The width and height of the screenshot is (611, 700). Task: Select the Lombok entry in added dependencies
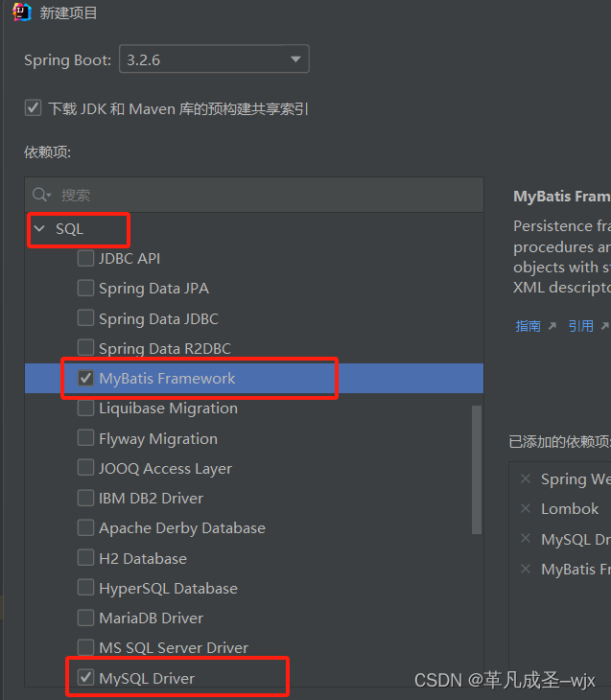[x=570, y=508]
